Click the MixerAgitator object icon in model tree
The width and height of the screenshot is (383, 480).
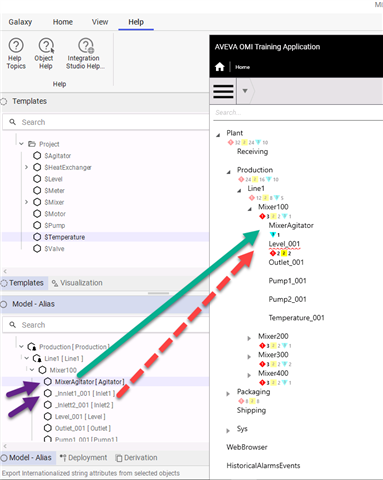pyautogui.click(x=48, y=382)
